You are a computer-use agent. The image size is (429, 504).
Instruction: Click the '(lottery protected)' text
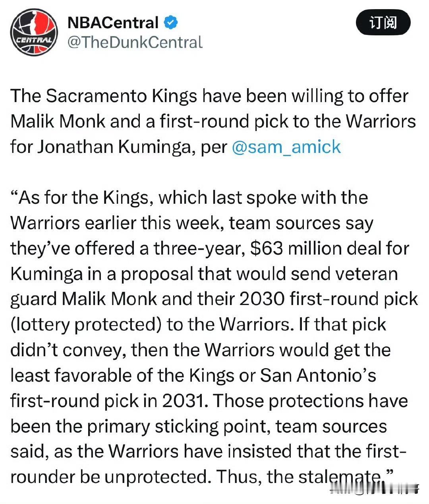pos(86,324)
